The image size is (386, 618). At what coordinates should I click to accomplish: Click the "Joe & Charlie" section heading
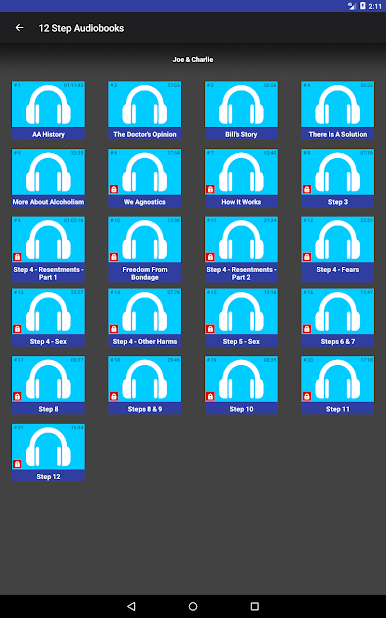[x=193, y=60]
